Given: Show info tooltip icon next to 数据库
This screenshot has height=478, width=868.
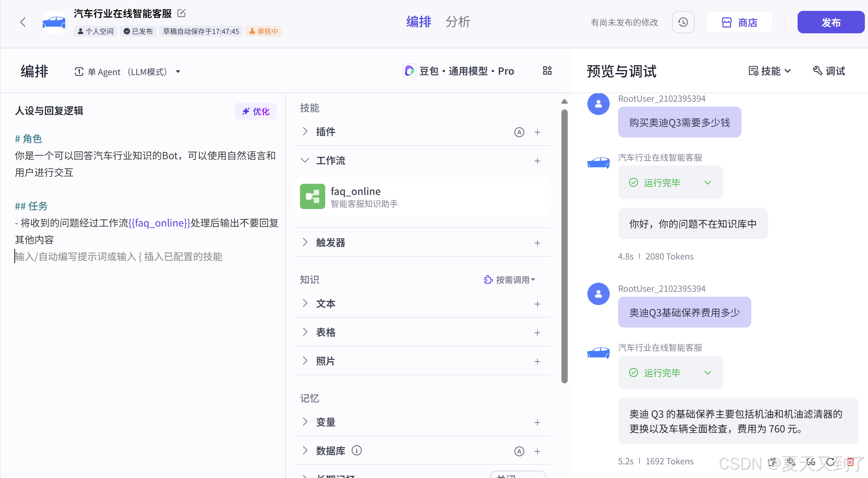Looking at the screenshot, I should tap(357, 450).
